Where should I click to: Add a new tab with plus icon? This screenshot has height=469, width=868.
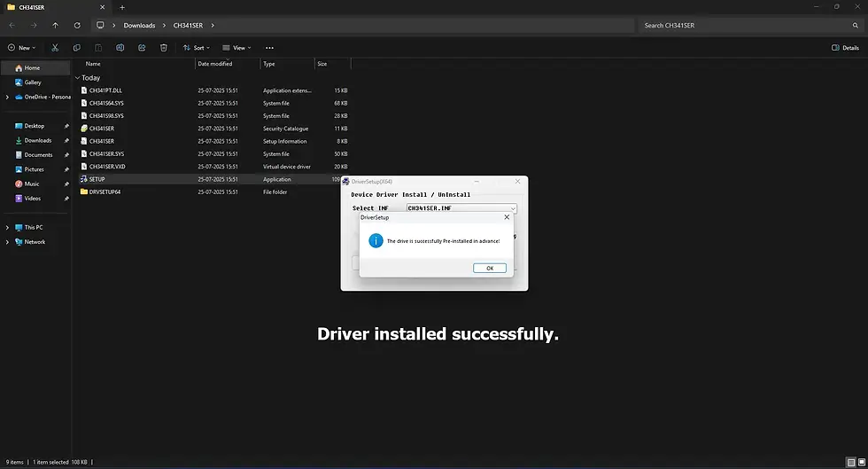(122, 7)
